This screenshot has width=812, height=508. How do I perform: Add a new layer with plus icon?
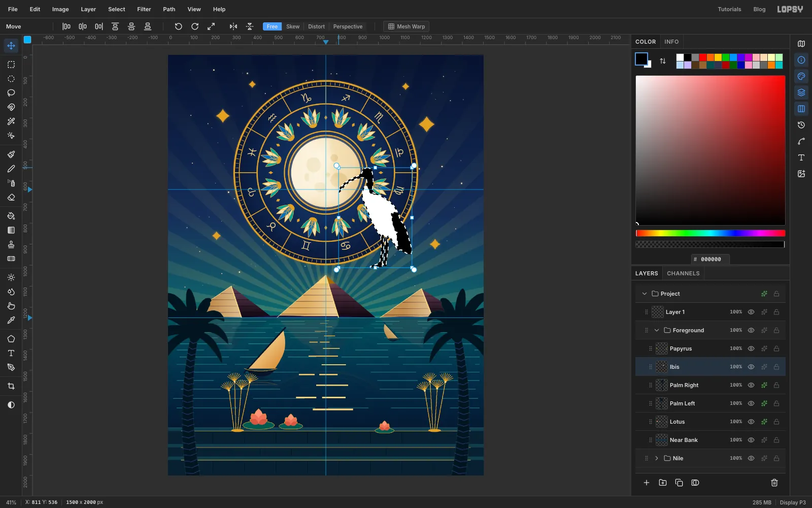pyautogui.click(x=647, y=483)
